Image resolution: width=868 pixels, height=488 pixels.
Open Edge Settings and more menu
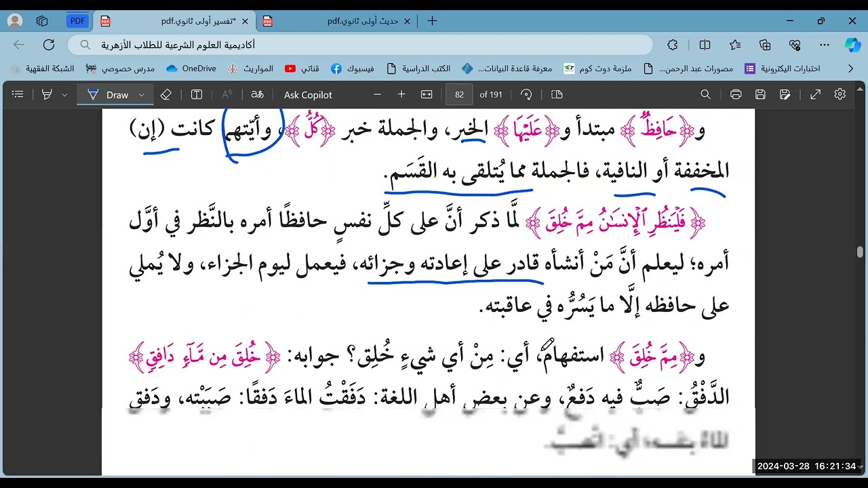coord(825,45)
